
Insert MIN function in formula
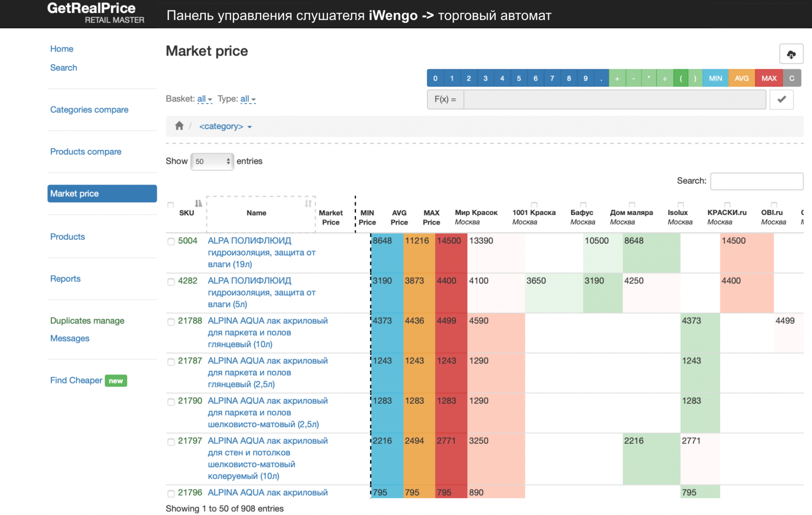click(715, 78)
